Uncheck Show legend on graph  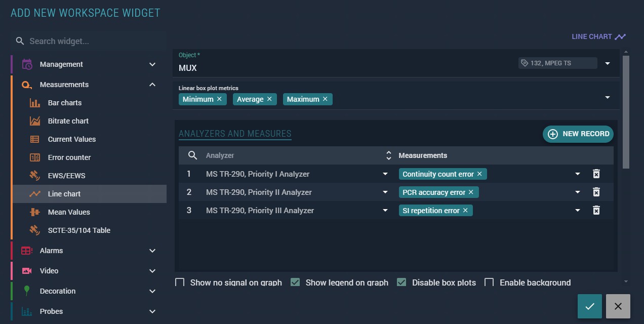click(295, 282)
